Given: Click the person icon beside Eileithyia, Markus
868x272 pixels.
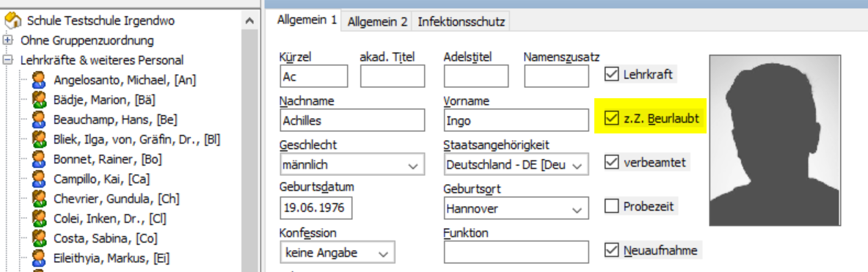Looking at the screenshot, I should [39, 258].
